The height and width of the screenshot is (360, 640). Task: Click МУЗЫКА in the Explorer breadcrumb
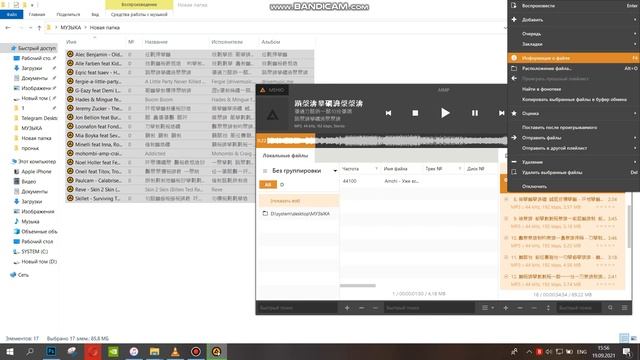tap(71, 28)
